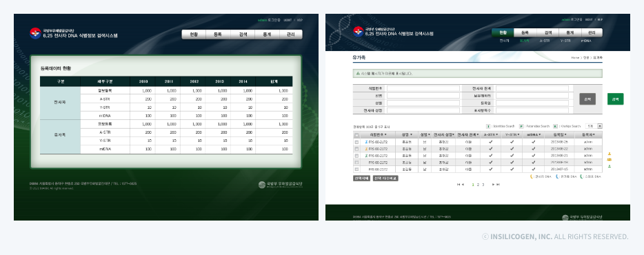The height and width of the screenshot is (255, 644).
Task: Open the mtDNA column sort arrow
Action: [540, 134]
